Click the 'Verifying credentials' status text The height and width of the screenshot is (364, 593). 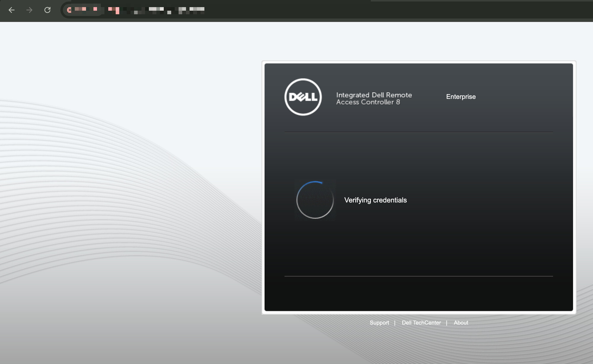point(375,200)
